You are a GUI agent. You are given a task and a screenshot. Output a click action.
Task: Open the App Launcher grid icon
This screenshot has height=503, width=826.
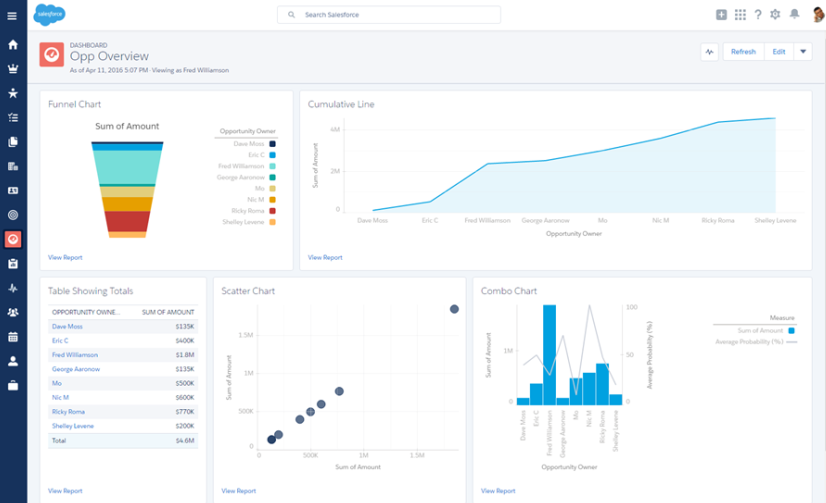[740, 15]
